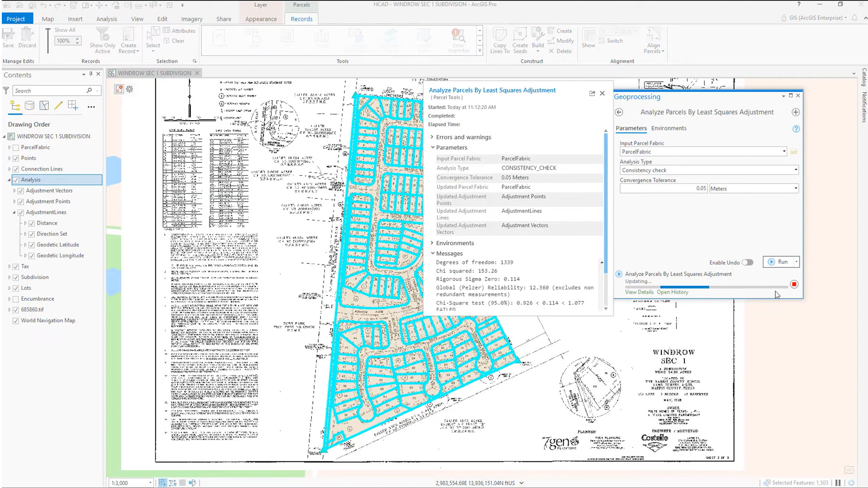This screenshot has width=868, height=488.
Task: Click the Discard edits icon
Action: click(x=27, y=36)
